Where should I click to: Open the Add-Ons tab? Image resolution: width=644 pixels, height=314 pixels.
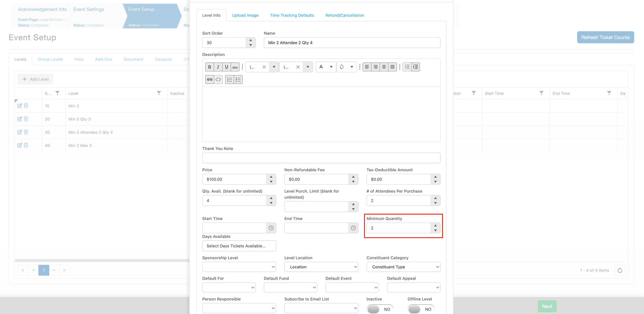point(104,59)
